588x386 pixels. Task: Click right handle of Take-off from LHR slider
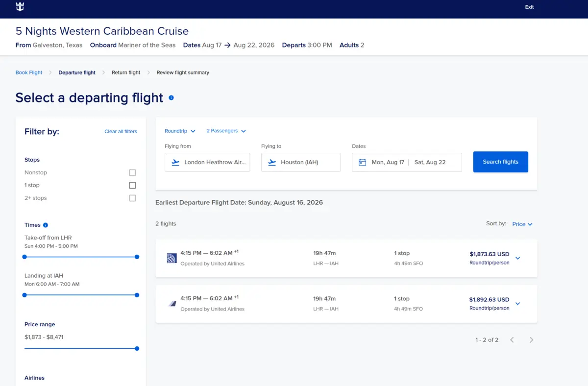[137, 257]
